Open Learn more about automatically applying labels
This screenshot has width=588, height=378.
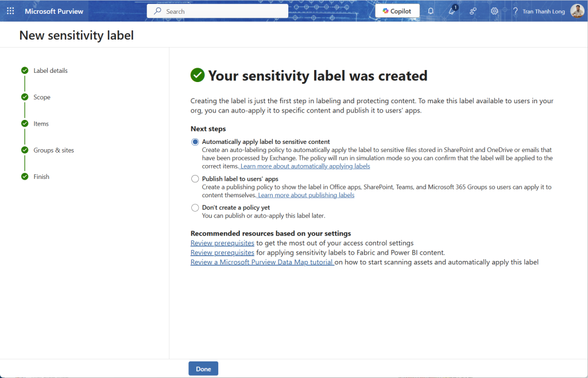point(305,166)
